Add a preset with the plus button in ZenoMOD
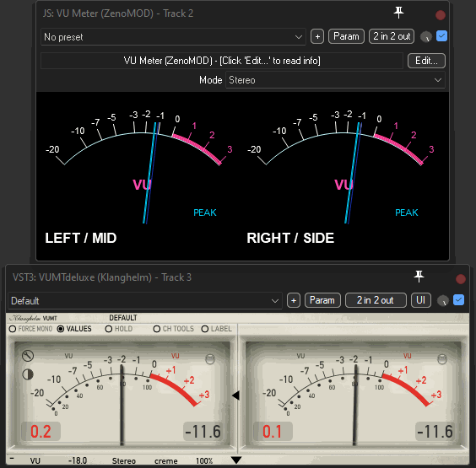Viewport: 476px width, 468px height. tap(317, 37)
